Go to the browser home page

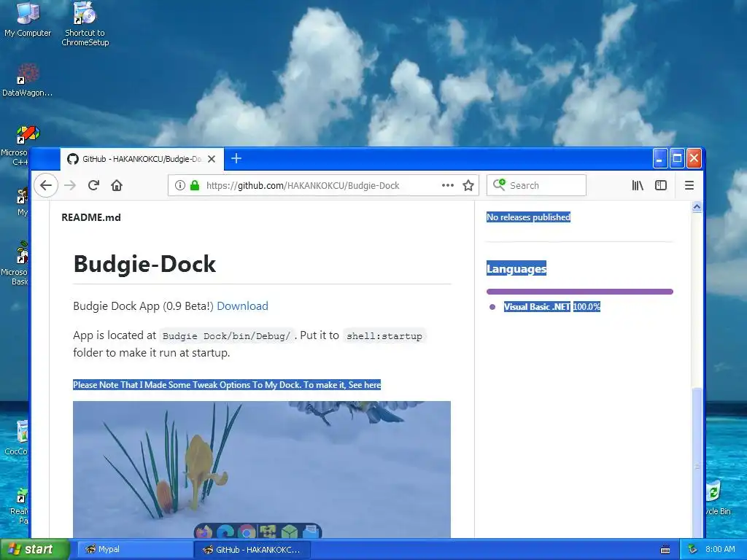coord(117,185)
